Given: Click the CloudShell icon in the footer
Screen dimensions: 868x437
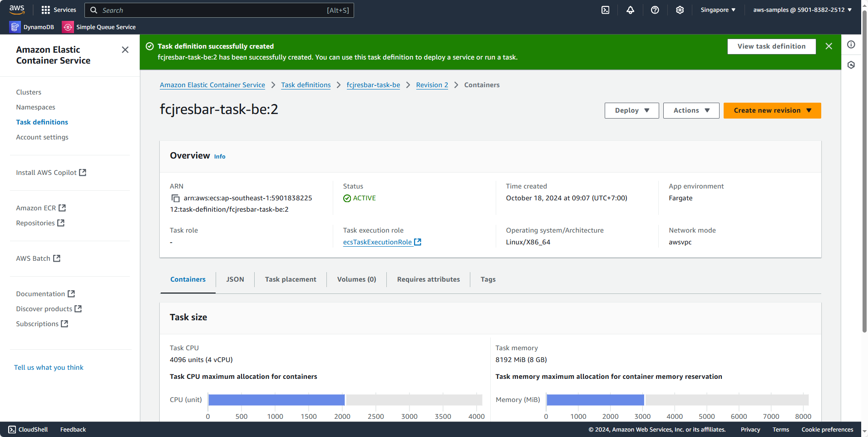Looking at the screenshot, I should click(12, 430).
